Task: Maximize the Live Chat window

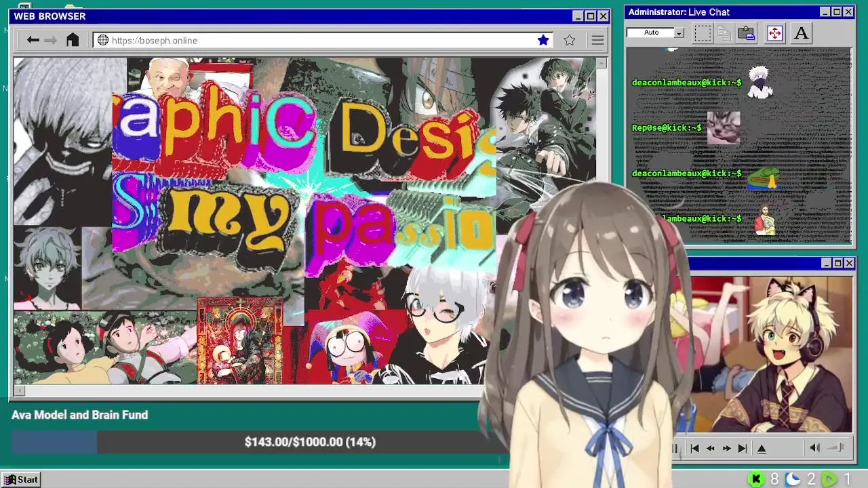Action: [837, 12]
